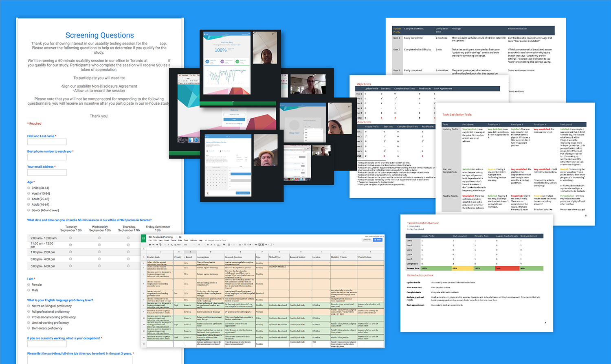Click the spreadsheet formula bar
This screenshot has width=611, height=364.
tap(265, 249)
